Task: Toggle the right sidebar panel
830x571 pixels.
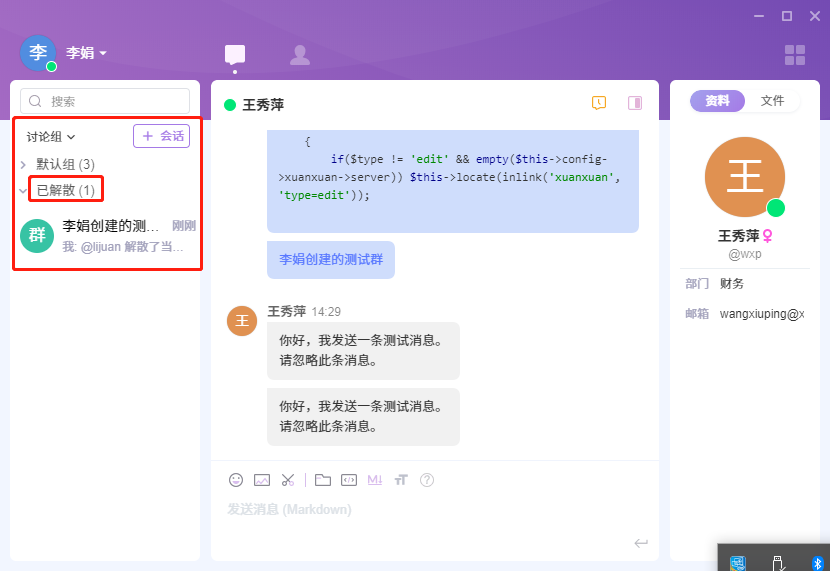Action: [x=635, y=103]
